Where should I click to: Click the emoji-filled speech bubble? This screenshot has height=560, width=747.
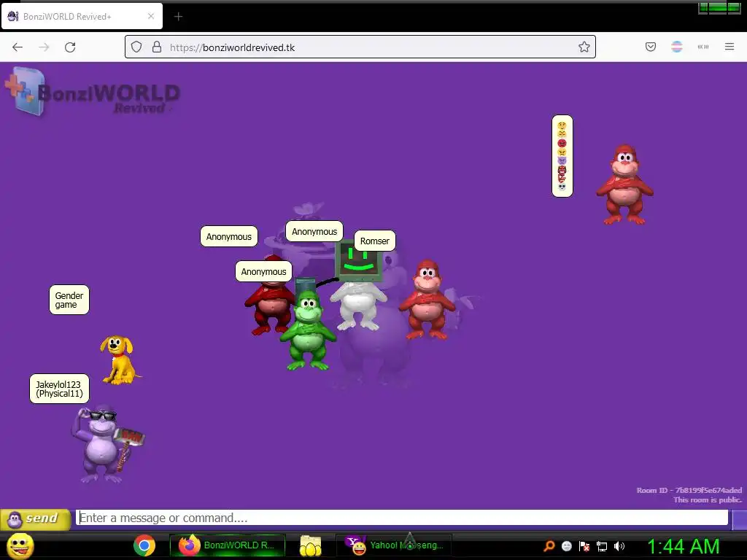pos(562,156)
